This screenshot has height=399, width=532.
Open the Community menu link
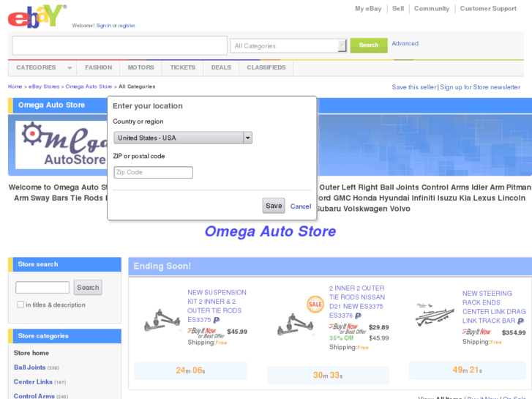click(x=432, y=9)
